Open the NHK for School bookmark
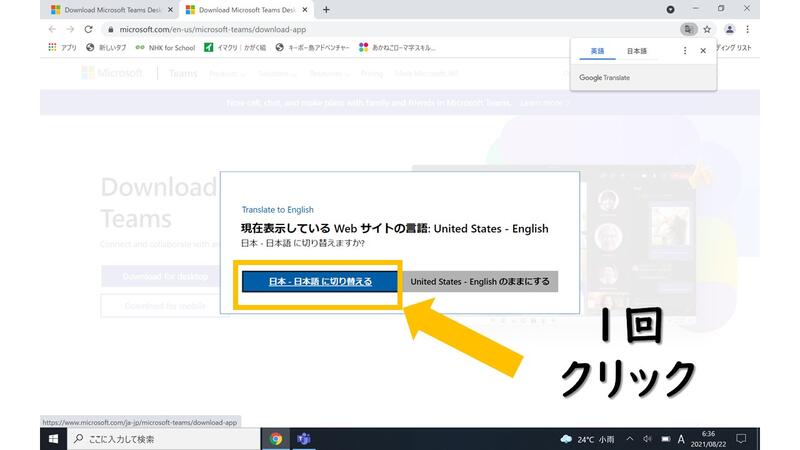 [165, 47]
